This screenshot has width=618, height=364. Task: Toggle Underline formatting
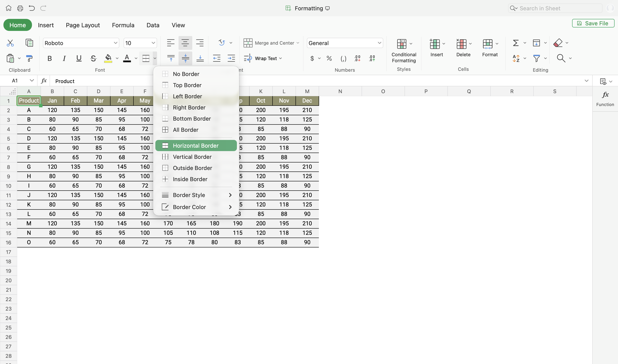(x=79, y=58)
